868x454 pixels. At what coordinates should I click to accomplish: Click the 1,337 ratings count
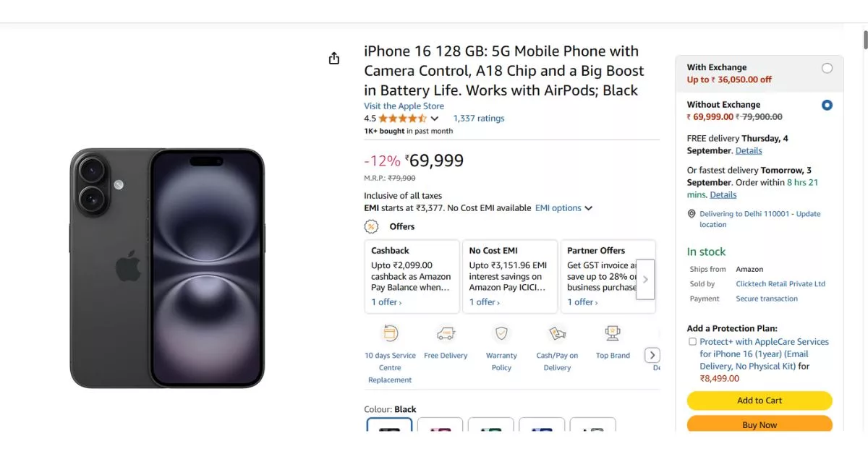coord(478,118)
